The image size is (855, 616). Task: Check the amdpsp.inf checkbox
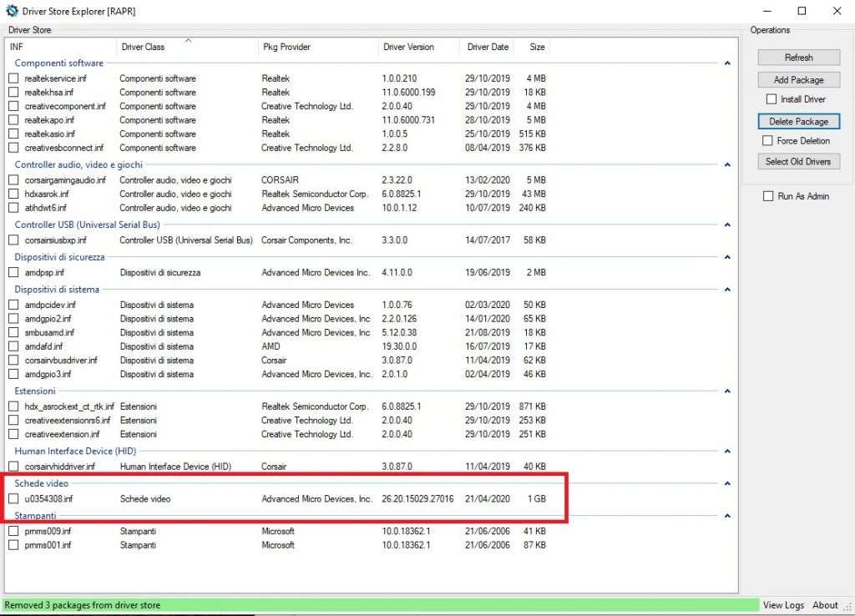click(x=13, y=273)
